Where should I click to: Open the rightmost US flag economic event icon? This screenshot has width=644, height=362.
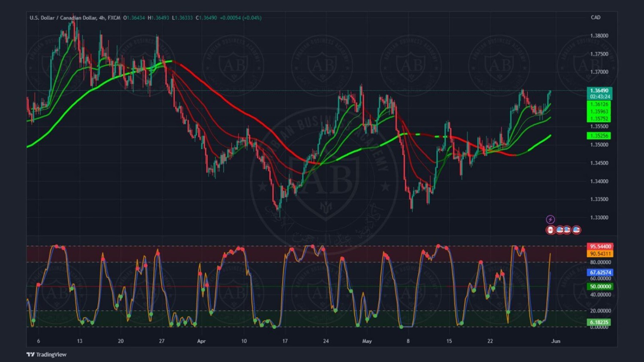click(577, 230)
